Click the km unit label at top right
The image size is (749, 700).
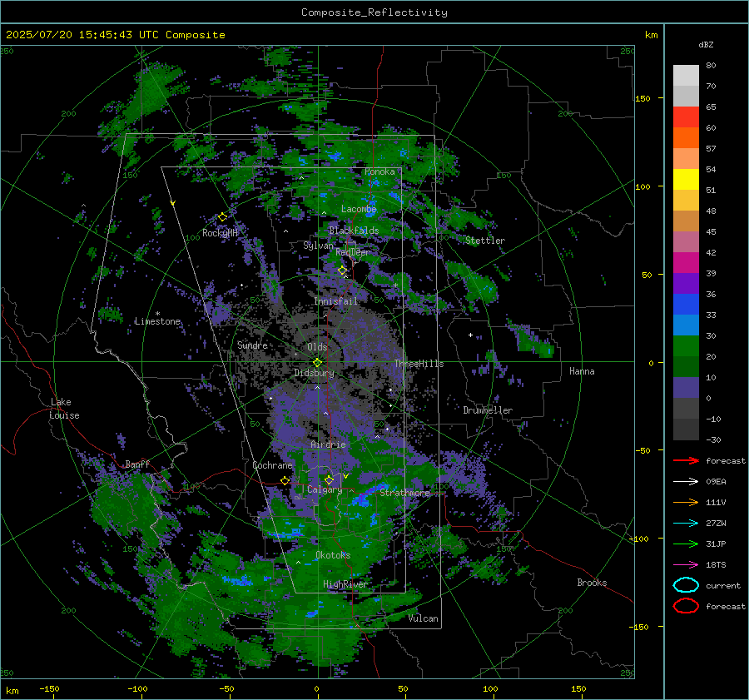(x=652, y=35)
